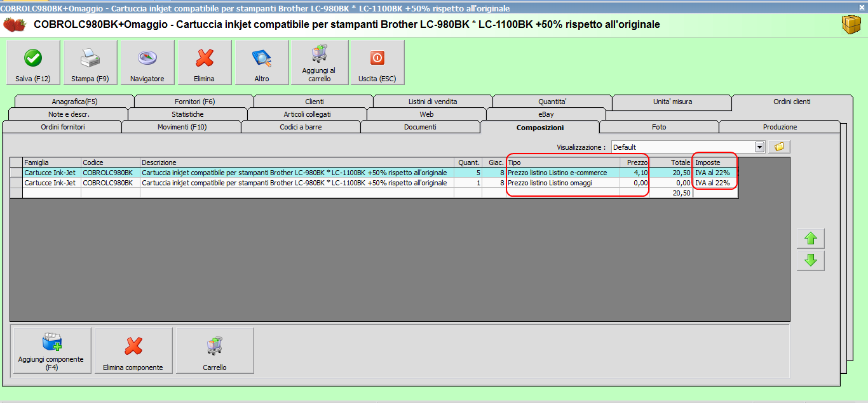
Task: Select the eBay tab
Action: [546, 114]
